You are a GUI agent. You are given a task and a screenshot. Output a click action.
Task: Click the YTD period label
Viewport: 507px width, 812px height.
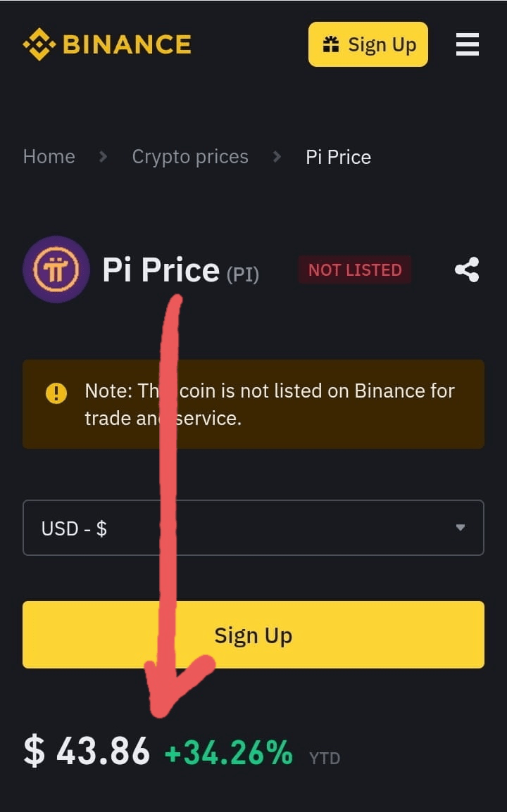pyautogui.click(x=325, y=758)
